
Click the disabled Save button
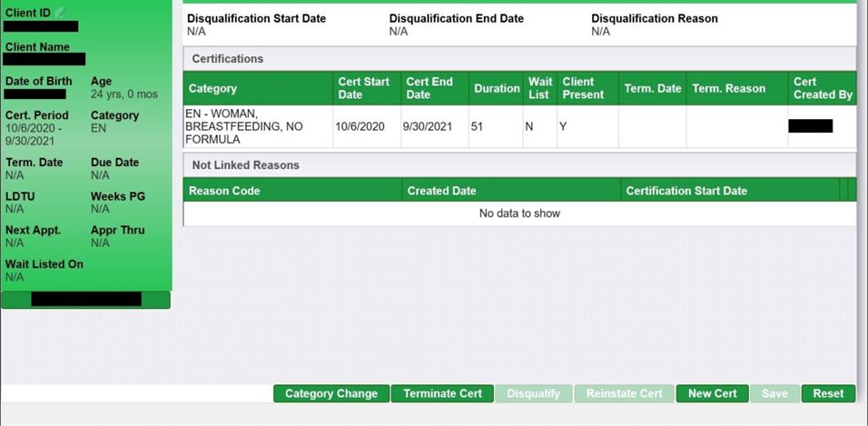[774, 393]
